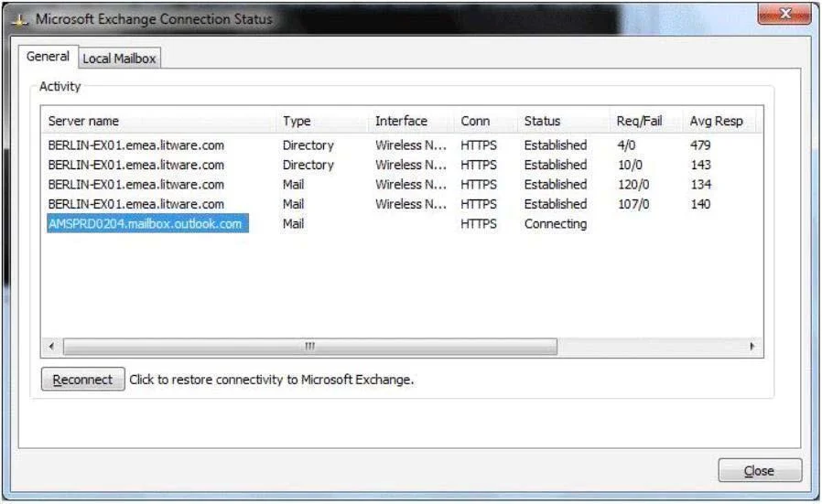Screen dimensions: 822x504
Task: Click the Close button at bottom
Action: [x=760, y=470]
